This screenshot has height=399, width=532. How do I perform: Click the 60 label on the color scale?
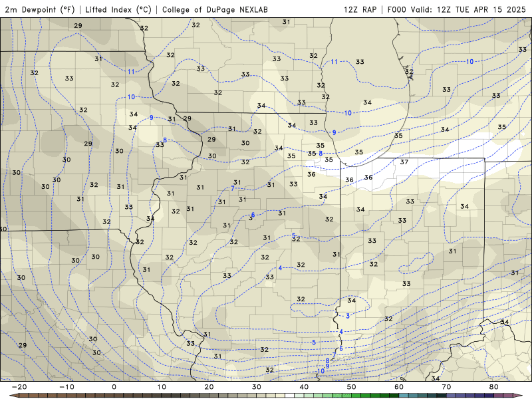[399, 387]
